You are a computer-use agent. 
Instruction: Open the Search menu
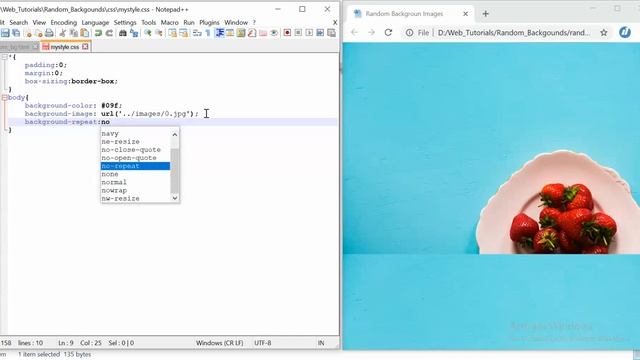(18, 22)
